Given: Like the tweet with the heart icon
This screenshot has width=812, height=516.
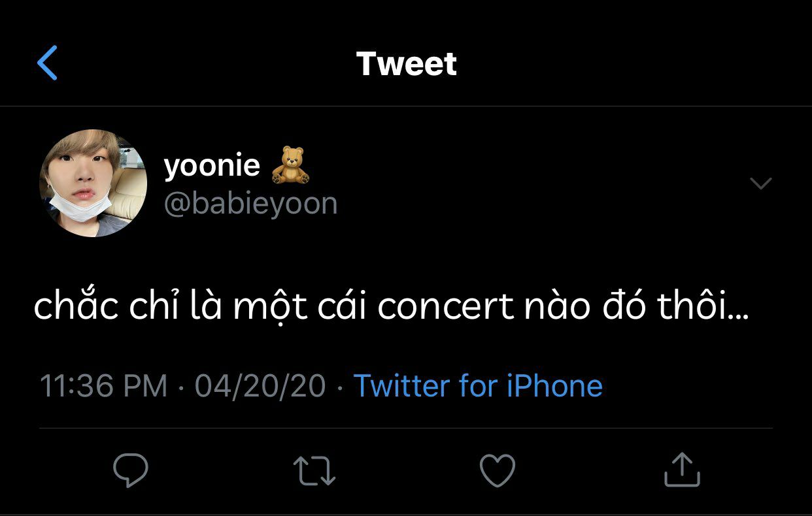Looking at the screenshot, I should tap(498, 470).
